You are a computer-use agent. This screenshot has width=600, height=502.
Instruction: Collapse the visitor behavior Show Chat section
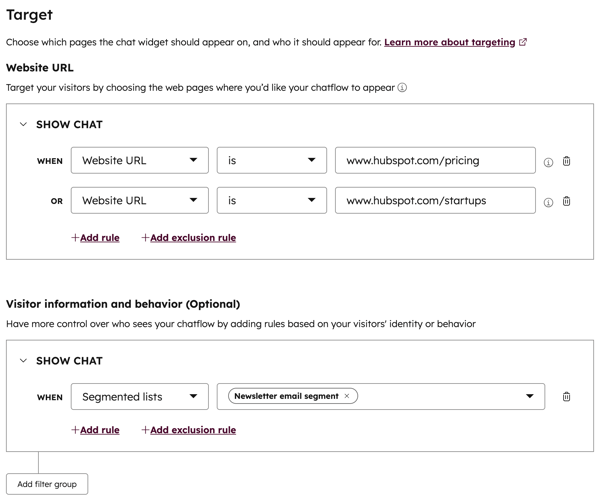pyautogui.click(x=23, y=361)
